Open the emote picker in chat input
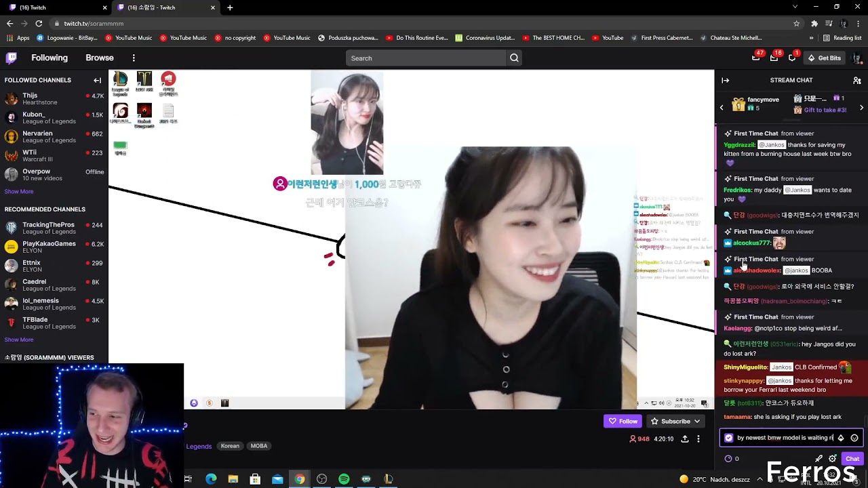This screenshot has height=488, width=868. point(854,438)
